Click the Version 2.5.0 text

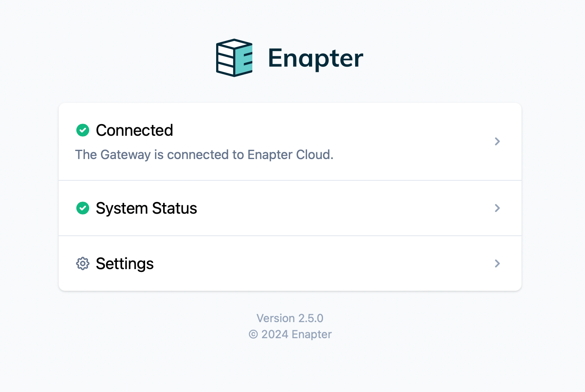[290, 318]
